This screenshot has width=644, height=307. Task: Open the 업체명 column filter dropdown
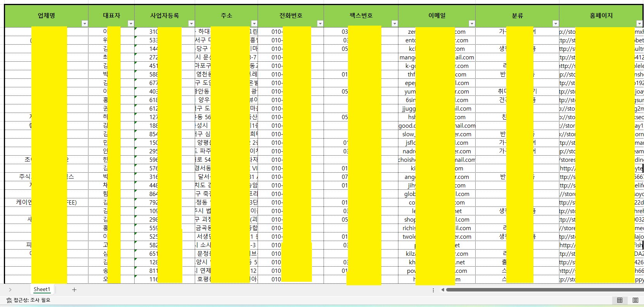[x=85, y=24]
